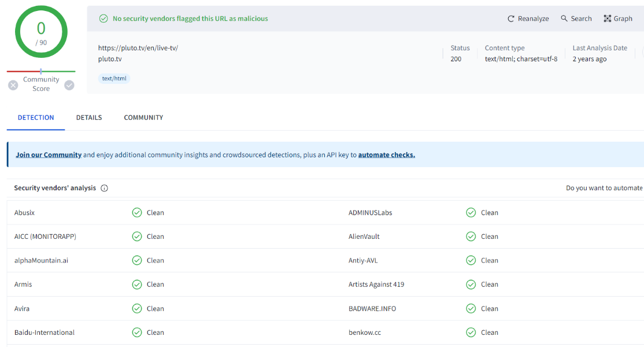
Task: Click the alphaMountain.ai clean check icon
Action: 137,260
